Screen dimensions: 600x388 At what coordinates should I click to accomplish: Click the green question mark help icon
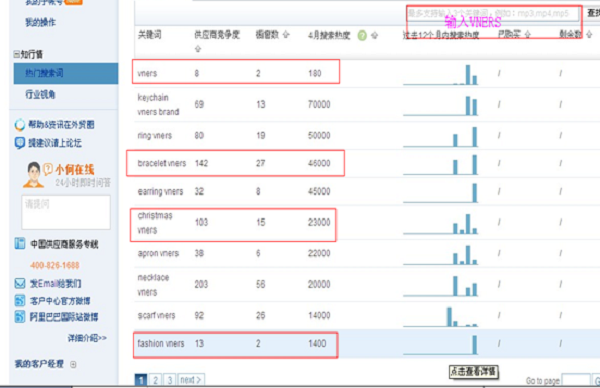click(x=362, y=36)
